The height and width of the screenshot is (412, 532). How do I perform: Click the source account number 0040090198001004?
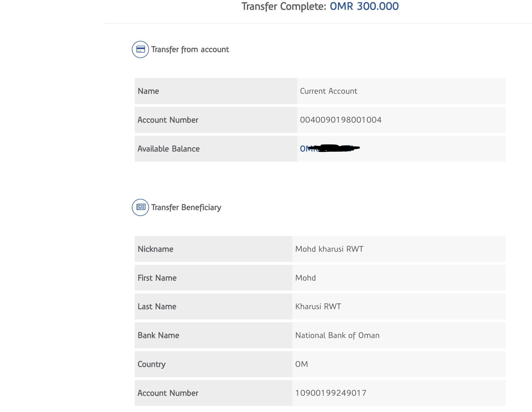(340, 120)
